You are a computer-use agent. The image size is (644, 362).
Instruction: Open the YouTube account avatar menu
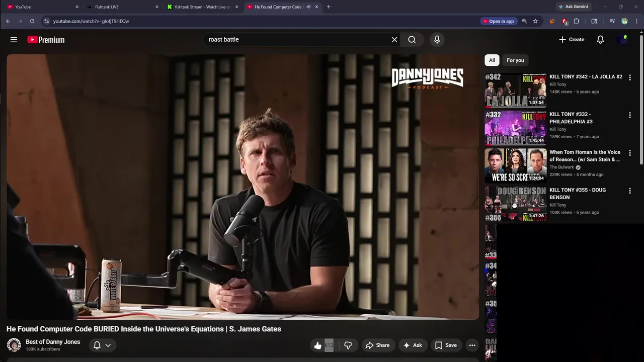click(623, 40)
